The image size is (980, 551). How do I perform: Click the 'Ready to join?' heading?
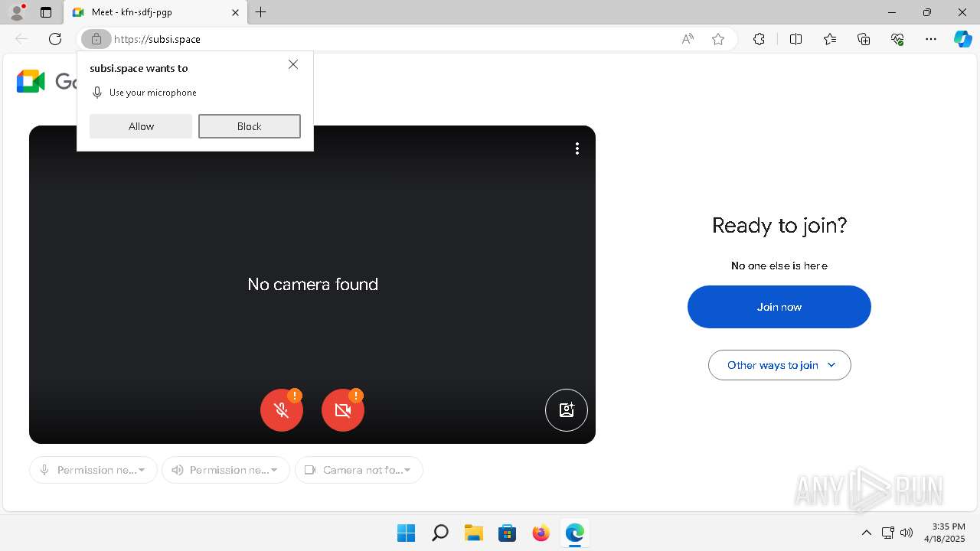(x=779, y=225)
